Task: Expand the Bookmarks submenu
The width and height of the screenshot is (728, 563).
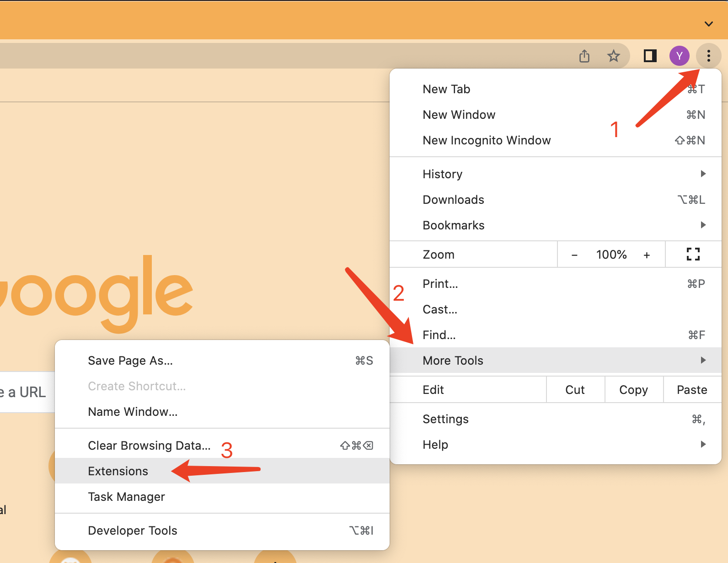Action: click(x=556, y=225)
